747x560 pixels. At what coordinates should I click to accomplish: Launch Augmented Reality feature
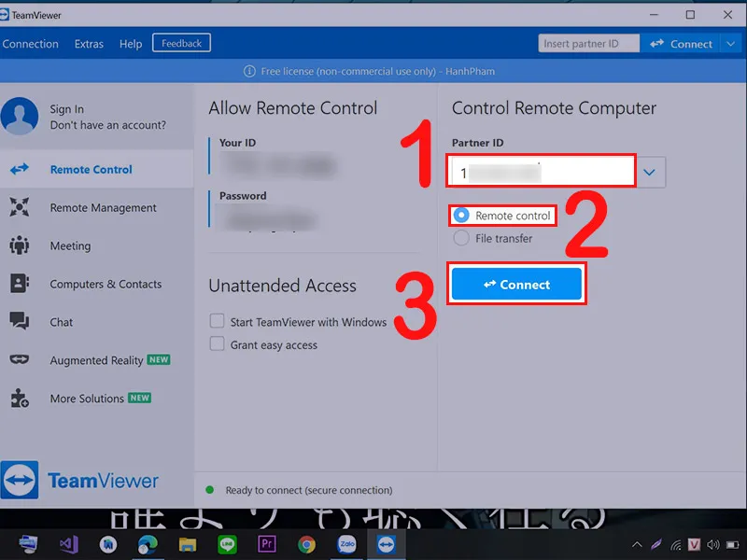(98, 360)
